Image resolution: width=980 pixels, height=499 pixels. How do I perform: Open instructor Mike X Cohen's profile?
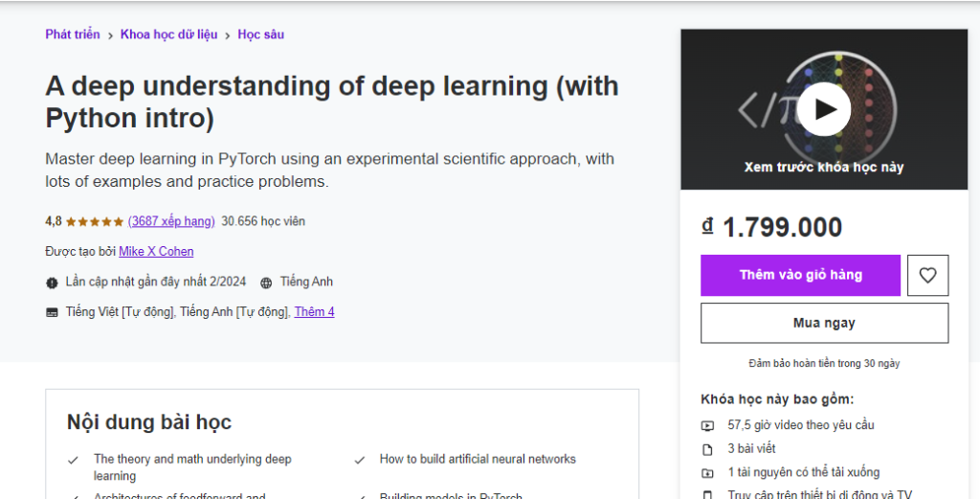coord(156,252)
